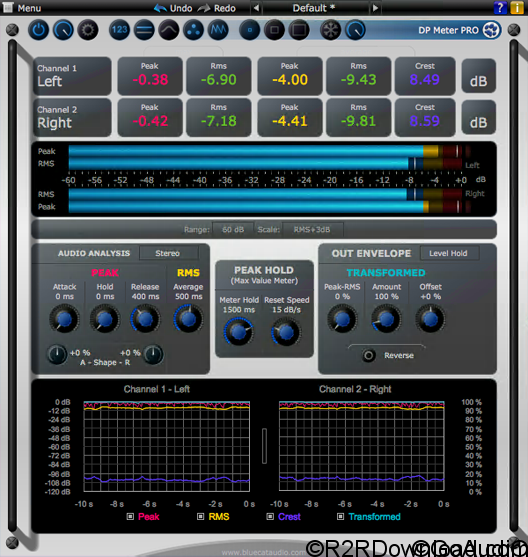Click Redo in the top bar
This screenshot has height=557, width=528.
[x=217, y=8]
